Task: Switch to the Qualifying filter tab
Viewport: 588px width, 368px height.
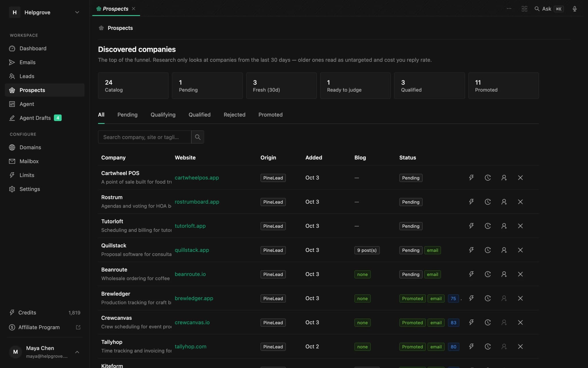Action: [x=163, y=115]
